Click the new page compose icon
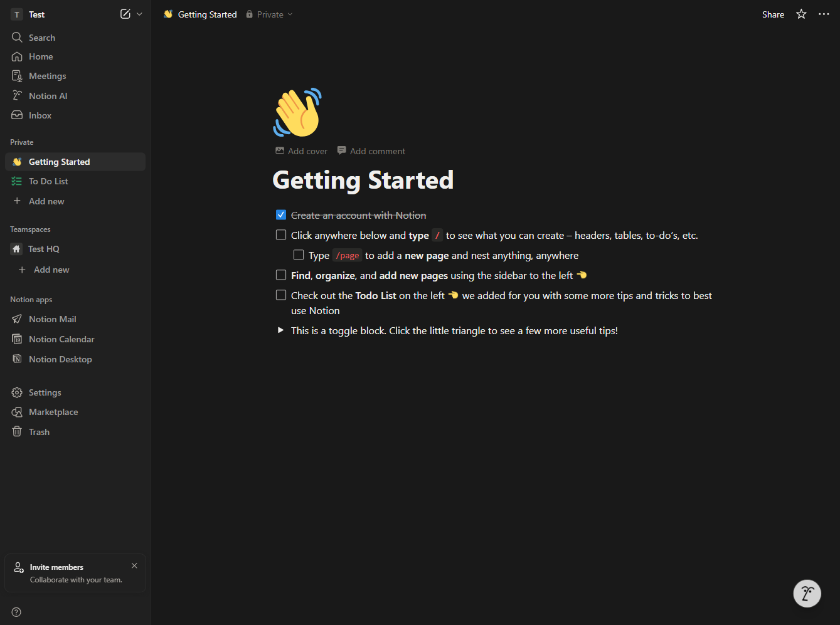The image size is (840, 625). [125, 14]
